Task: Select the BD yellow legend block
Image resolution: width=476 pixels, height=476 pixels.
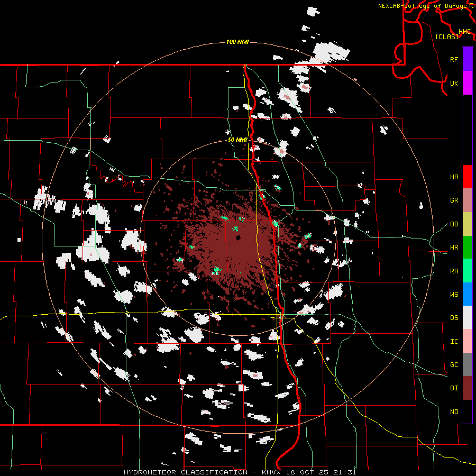Action: pos(467,224)
